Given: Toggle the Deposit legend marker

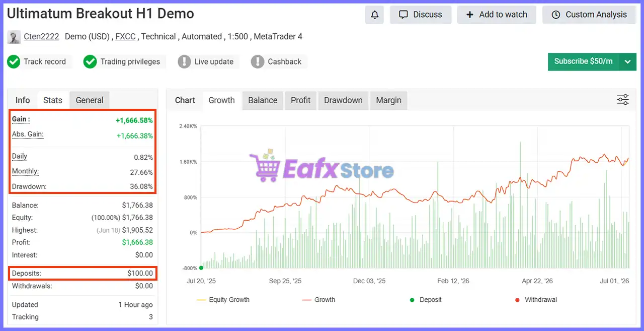Looking at the screenshot, I should [x=426, y=300].
